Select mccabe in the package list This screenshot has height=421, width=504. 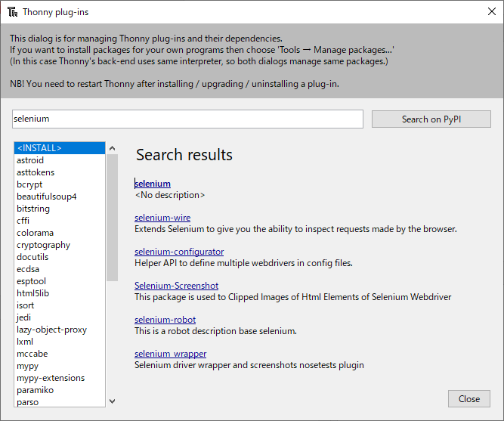click(60, 354)
